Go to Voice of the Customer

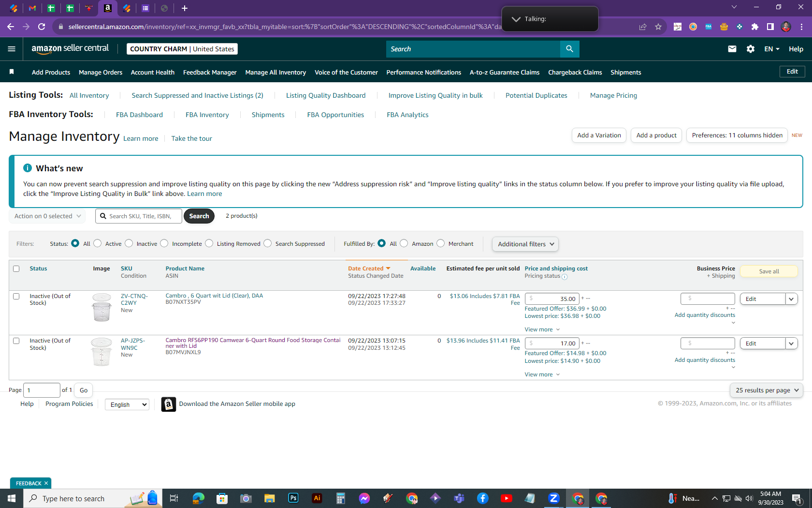pyautogui.click(x=346, y=72)
